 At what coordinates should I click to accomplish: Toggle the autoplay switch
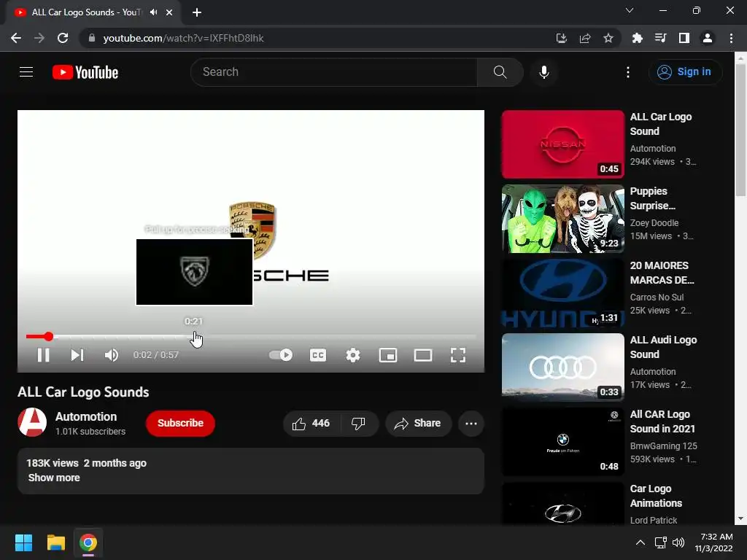[x=281, y=355]
